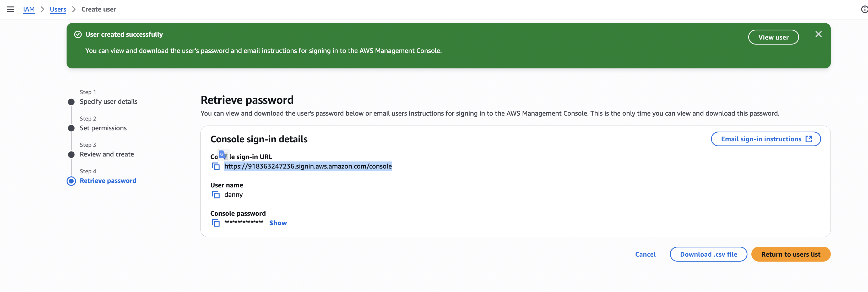Screen dimensions: 868x292
Task: Download the .csv file
Action: tap(708, 254)
